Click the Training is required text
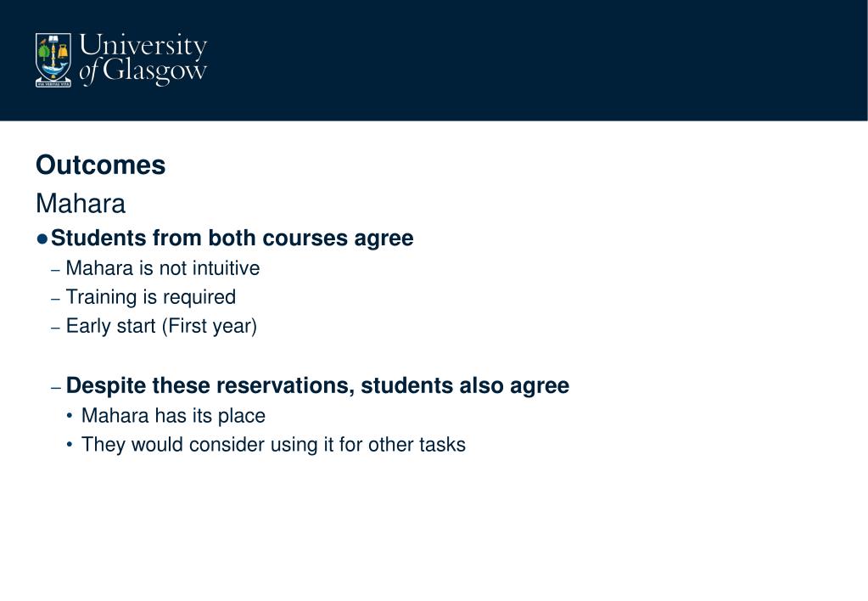The height and width of the screenshot is (601, 868). click(151, 297)
